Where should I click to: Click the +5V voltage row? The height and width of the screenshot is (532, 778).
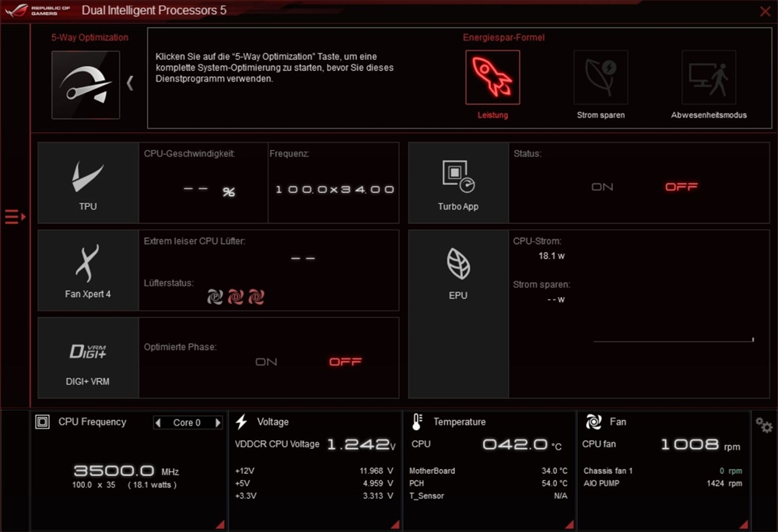pyautogui.click(x=314, y=483)
